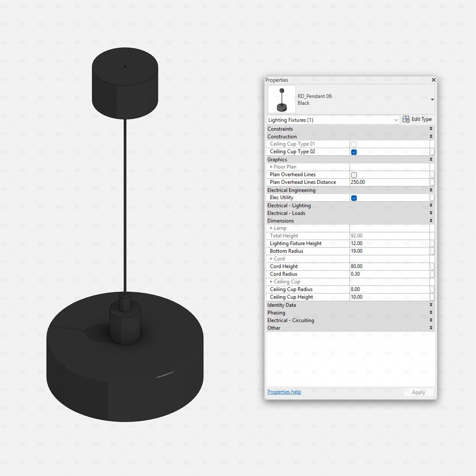Click the Apply button
Viewport: 476px width, 476px height.
418,392
